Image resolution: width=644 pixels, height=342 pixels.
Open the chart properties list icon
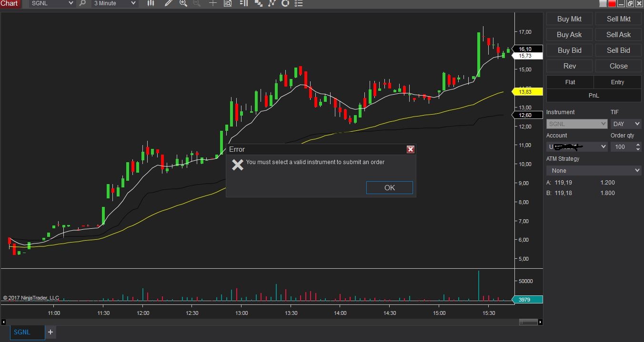click(299, 3)
